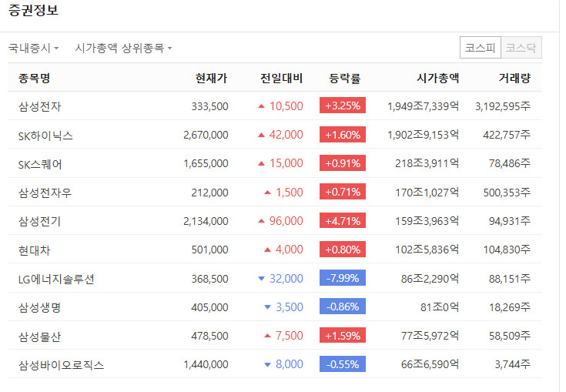This screenshot has height=392, width=566.
Task: Click the 88,151주 trading volume
Action: click(510, 278)
